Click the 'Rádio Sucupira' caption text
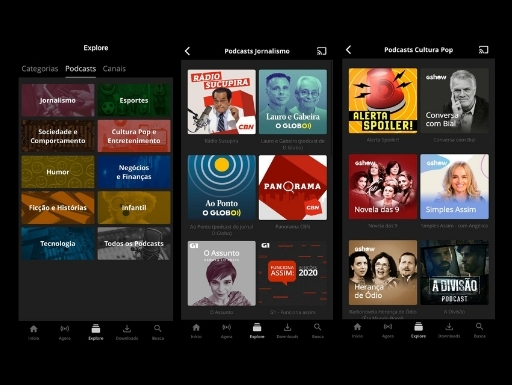 [222, 141]
